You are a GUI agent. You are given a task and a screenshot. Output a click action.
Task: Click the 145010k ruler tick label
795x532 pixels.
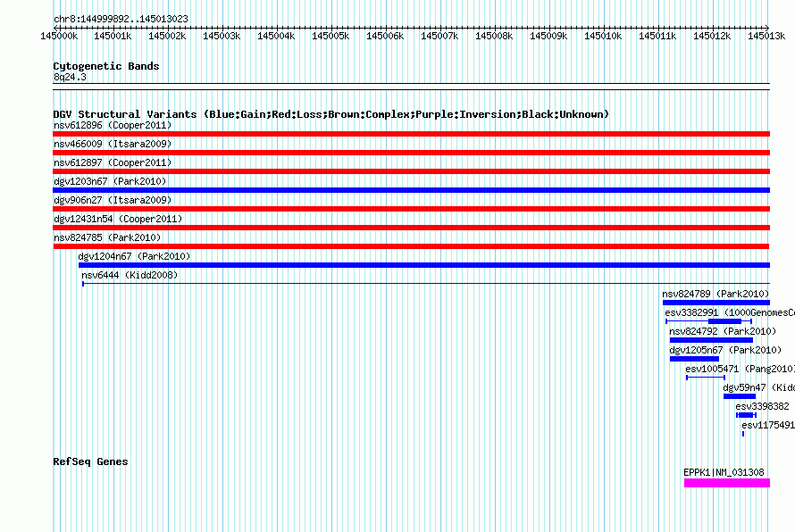click(x=603, y=36)
